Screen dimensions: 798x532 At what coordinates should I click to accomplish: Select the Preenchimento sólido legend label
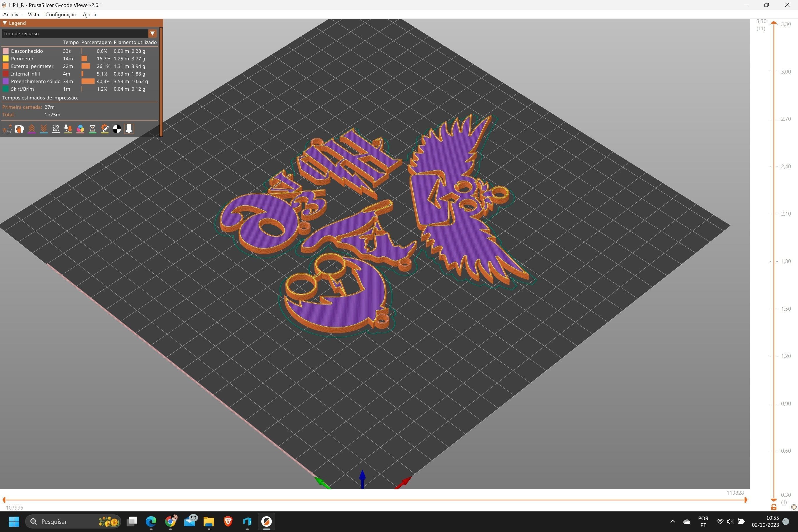(x=36, y=81)
